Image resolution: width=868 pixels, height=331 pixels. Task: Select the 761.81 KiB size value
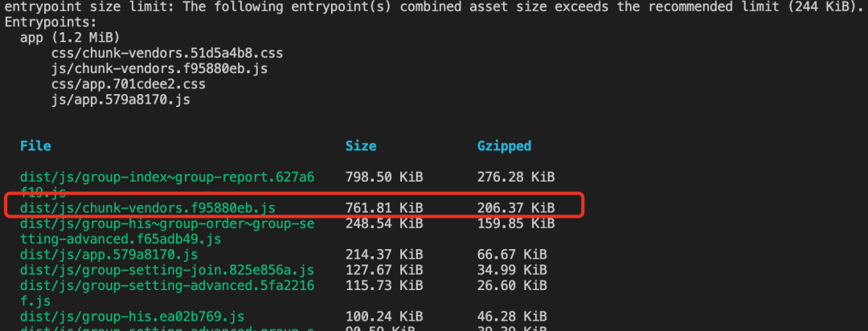384,207
